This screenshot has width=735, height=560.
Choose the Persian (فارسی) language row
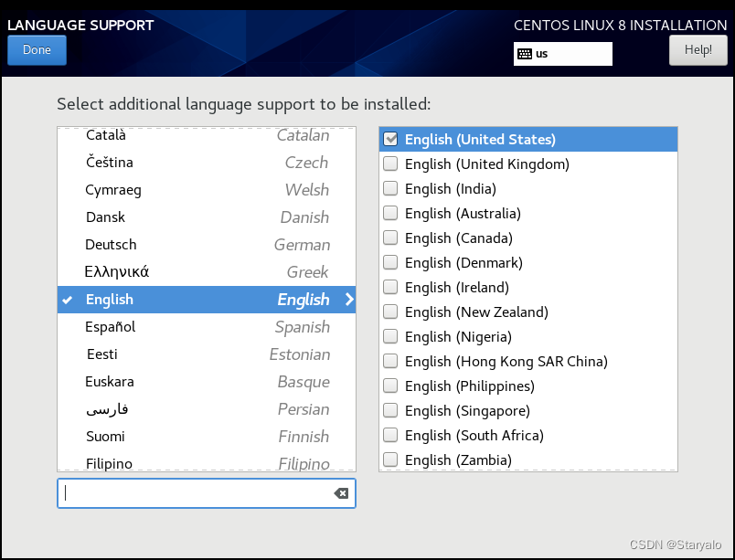pyautogui.click(x=207, y=409)
